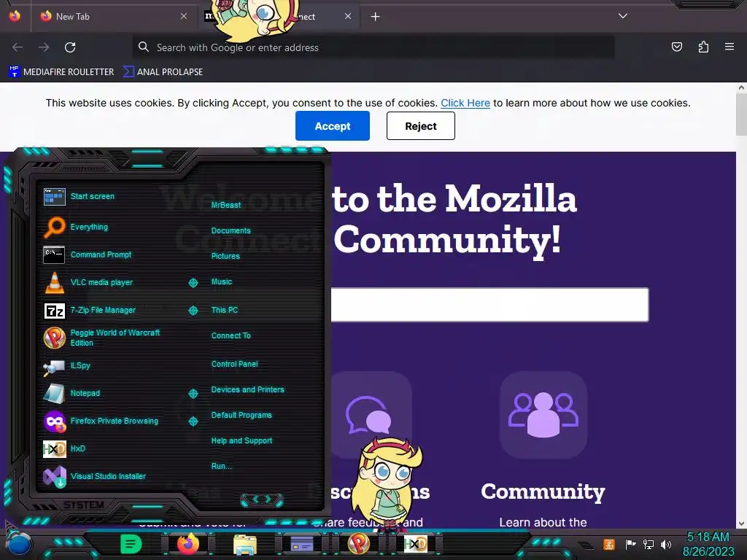Screen dimensions: 747x560
Task: Follow the Click Here cookies link
Action: [465, 103]
